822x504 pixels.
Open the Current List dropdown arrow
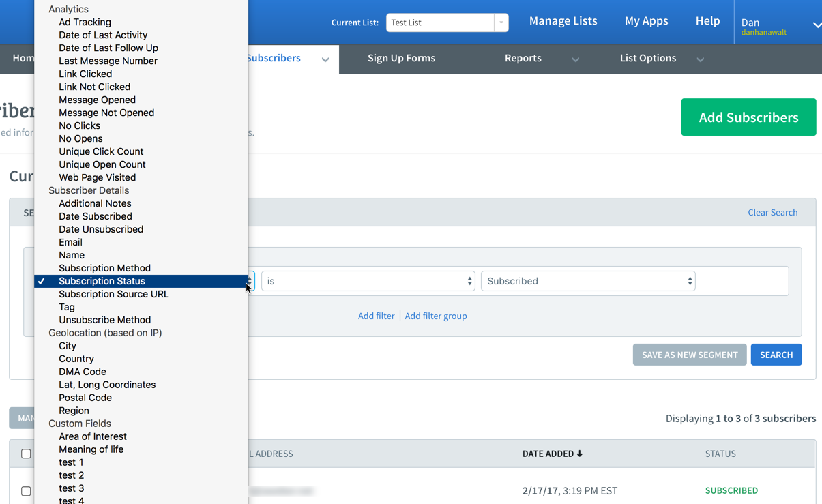501,23
